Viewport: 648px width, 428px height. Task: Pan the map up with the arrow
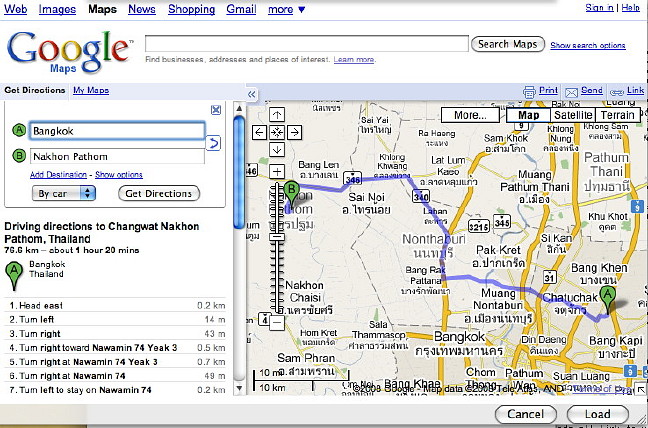point(277,114)
